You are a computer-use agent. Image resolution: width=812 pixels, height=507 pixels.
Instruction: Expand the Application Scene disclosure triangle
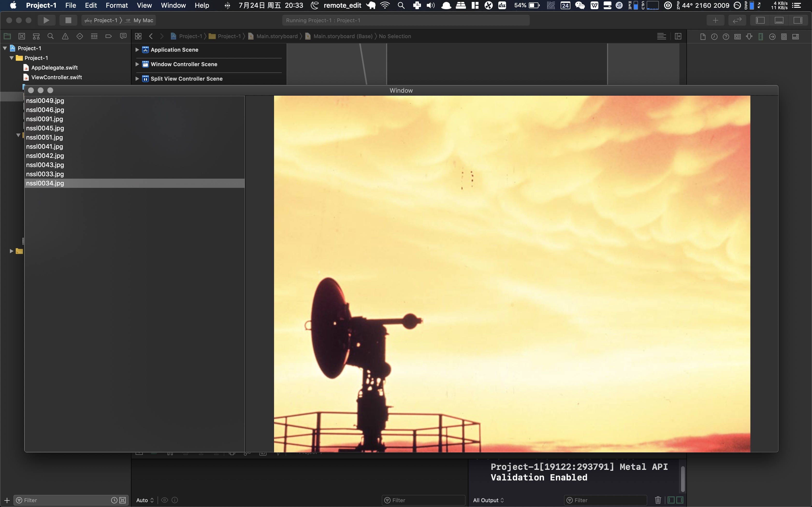[137, 50]
